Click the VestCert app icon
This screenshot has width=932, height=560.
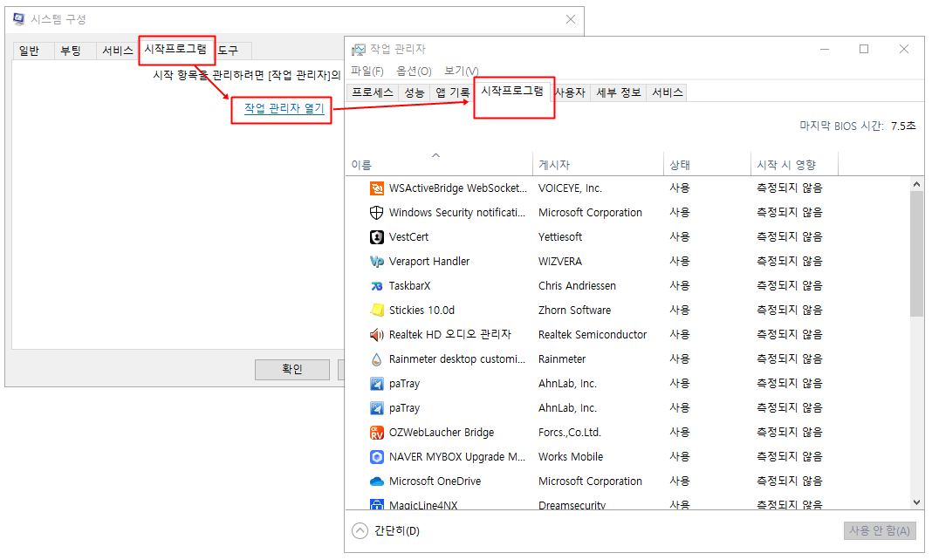click(x=377, y=237)
